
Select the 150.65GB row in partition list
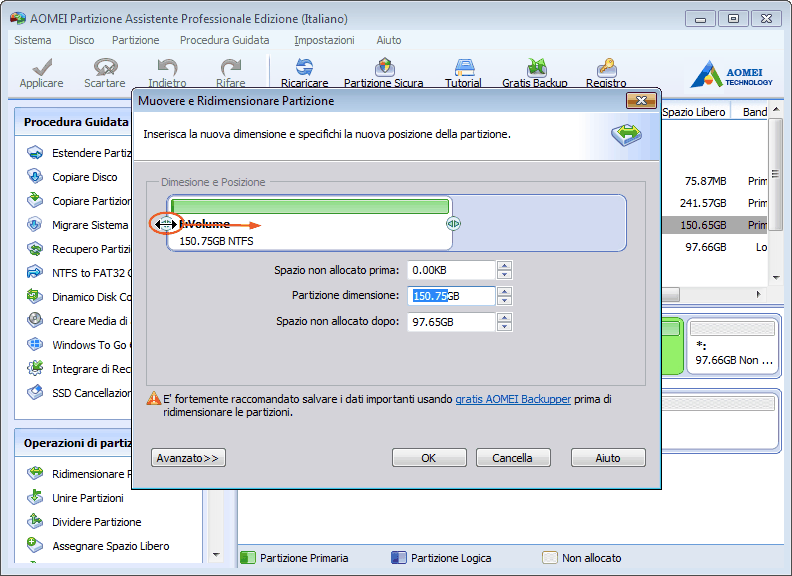tap(714, 225)
